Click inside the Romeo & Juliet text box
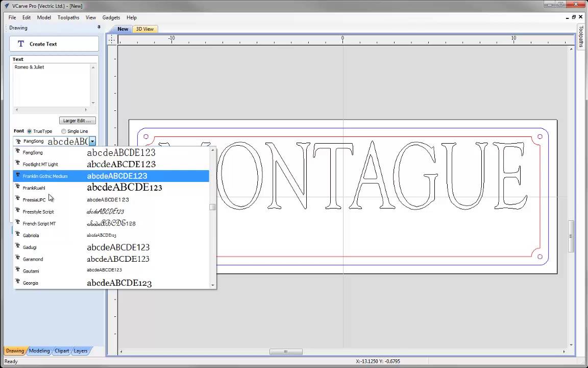 tap(52, 85)
